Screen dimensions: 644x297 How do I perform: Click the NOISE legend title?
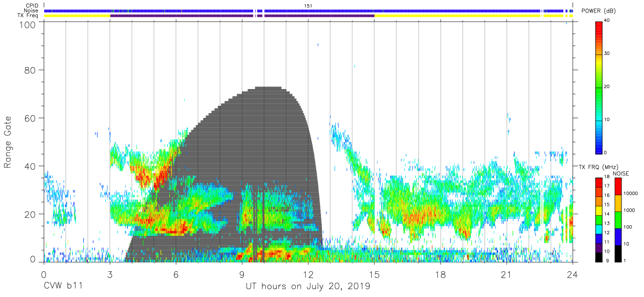pyautogui.click(x=621, y=173)
